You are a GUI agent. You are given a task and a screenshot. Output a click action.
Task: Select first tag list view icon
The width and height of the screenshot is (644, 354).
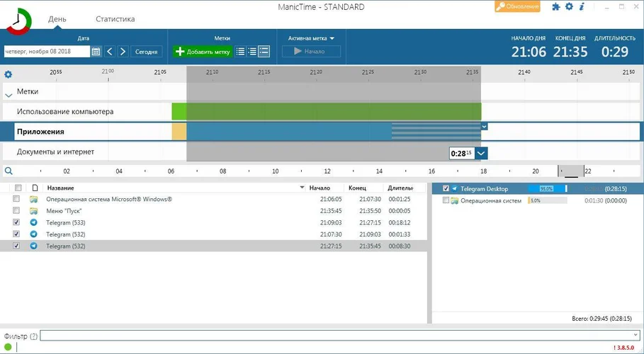pyautogui.click(x=241, y=52)
